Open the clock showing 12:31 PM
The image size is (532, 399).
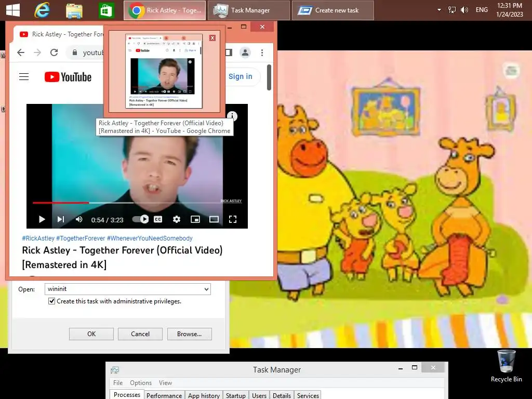pyautogui.click(x=509, y=10)
